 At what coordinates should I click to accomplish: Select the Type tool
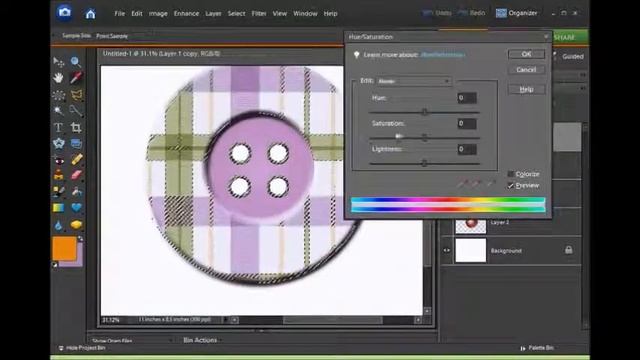point(58,127)
